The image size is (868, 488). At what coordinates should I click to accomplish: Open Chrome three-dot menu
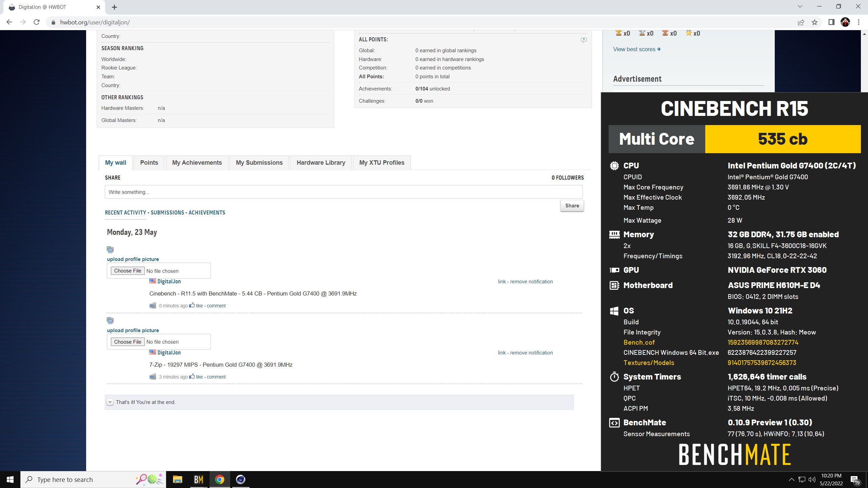[859, 22]
